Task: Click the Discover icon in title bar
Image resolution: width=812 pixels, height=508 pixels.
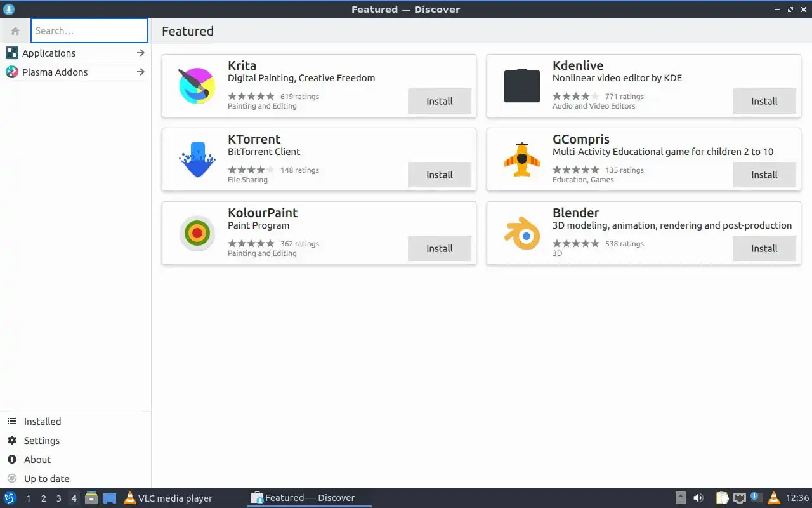Action: 8,9
